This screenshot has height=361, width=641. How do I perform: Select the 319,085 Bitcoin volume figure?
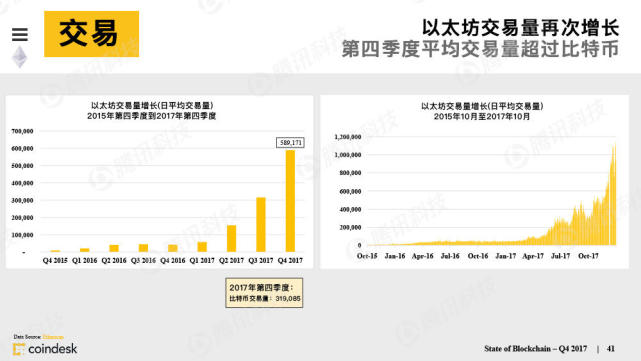tap(288, 299)
